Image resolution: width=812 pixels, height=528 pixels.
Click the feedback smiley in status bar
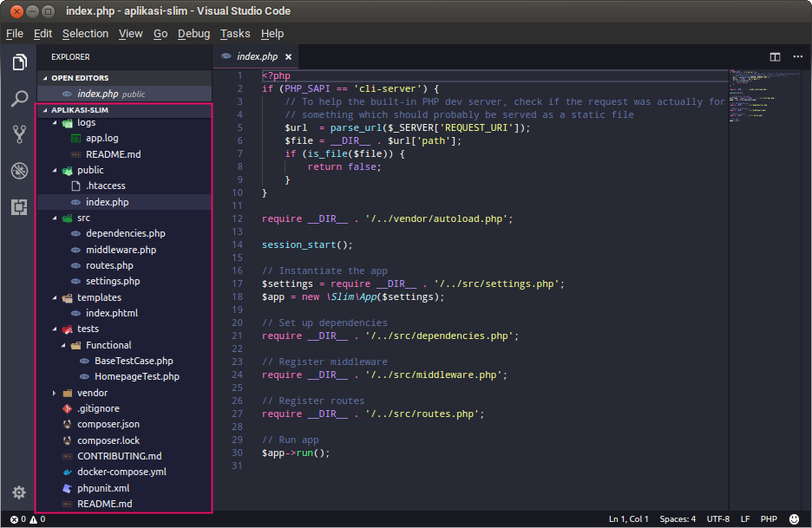(793, 519)
